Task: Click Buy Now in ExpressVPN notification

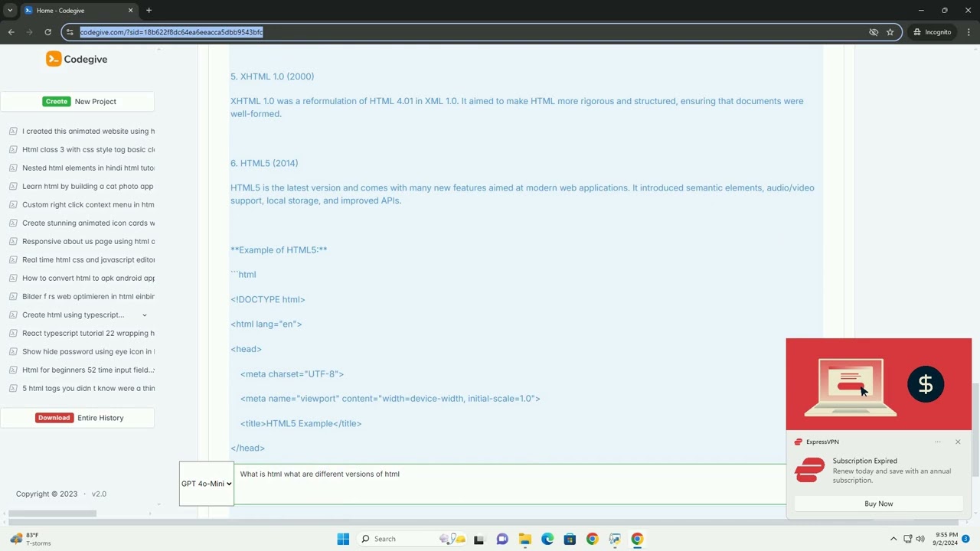Action: [878, 504]
